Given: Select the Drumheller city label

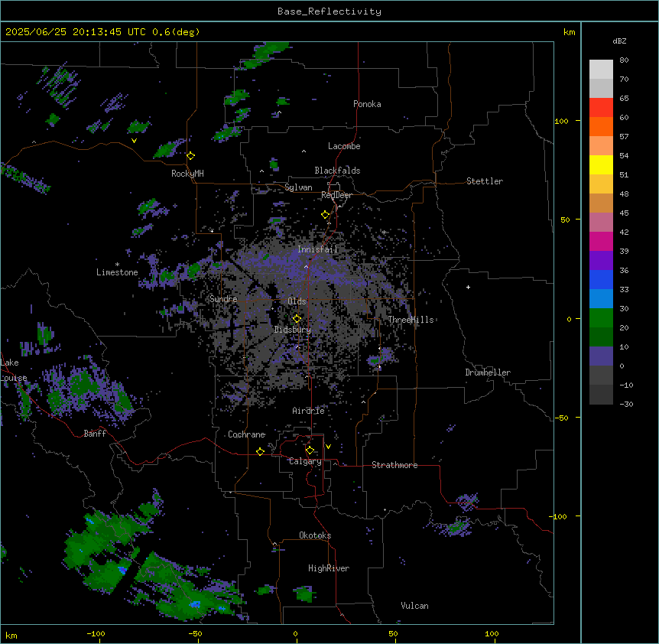Looking at the screenshot, I should click(488, 372).
